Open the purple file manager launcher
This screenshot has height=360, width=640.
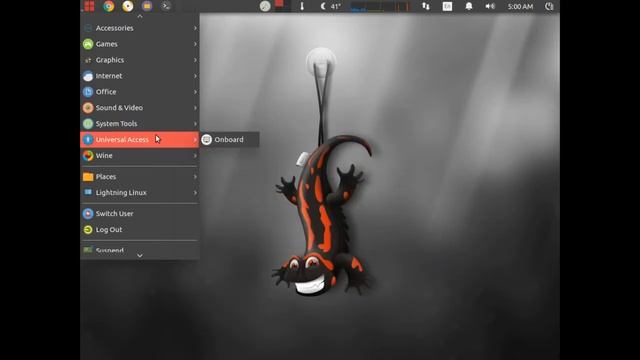(147, 6)
